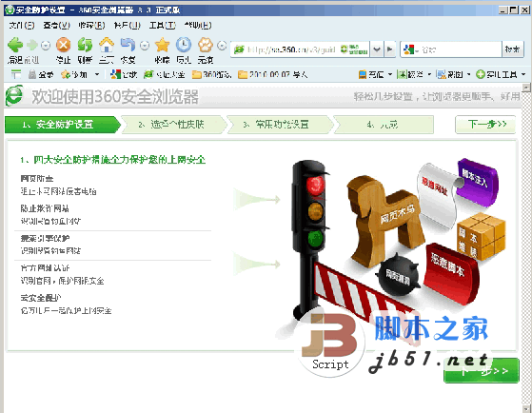Screen dimensions: 532x413
Task: Click the add (添加) star bookmark item
Action: coord(74,74)
